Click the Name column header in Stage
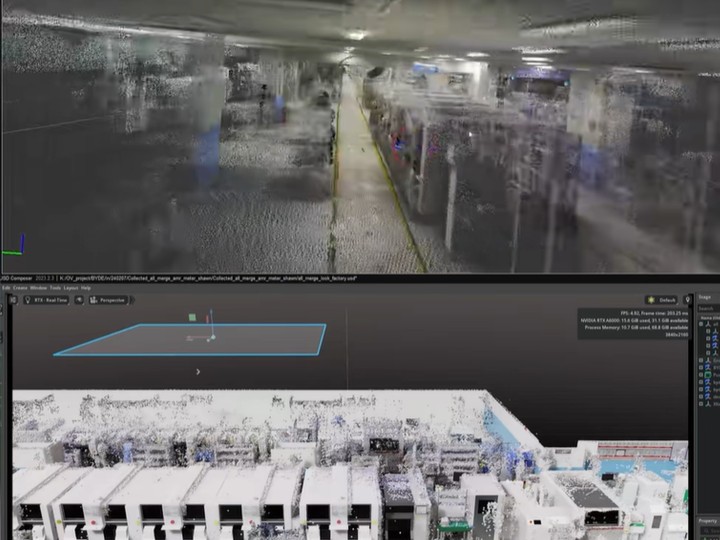 (710, 317)
